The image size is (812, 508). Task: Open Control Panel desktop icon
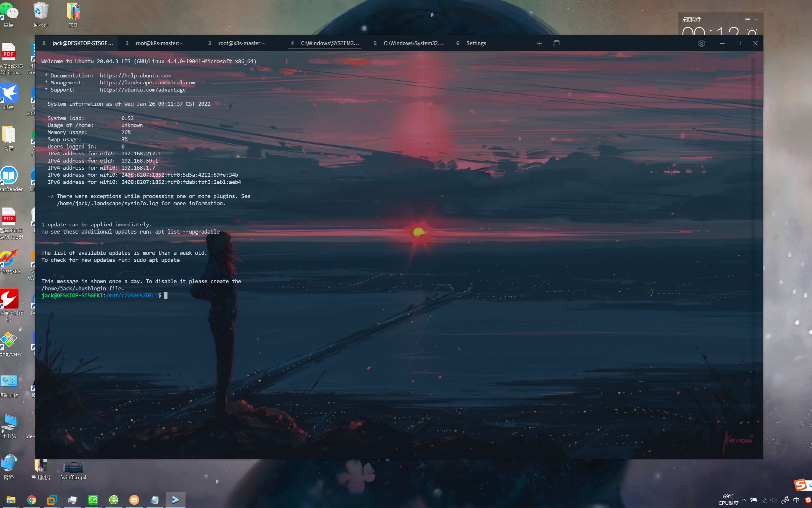[x=9, y=386]
